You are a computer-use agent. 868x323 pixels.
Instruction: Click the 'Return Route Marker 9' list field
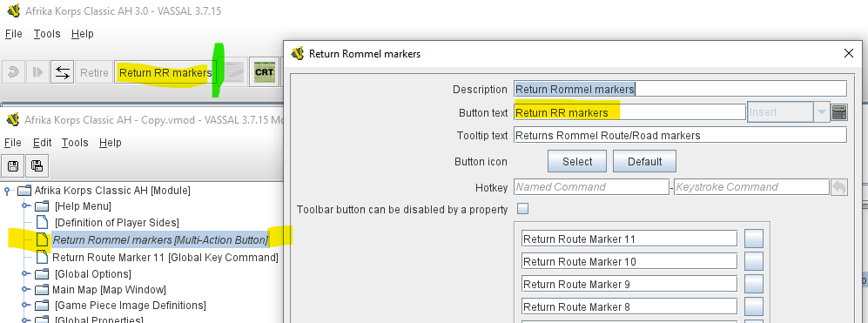(629, 284)
